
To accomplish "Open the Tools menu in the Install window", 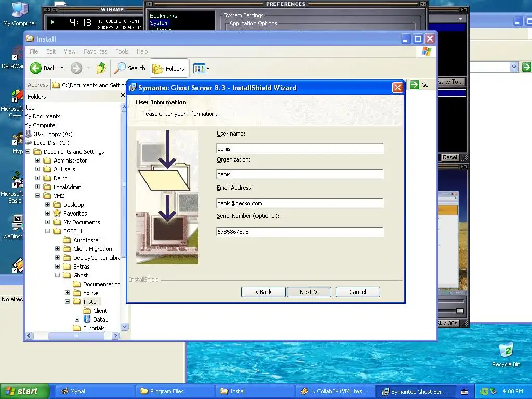I will pyautogui.click(x=122, y=51).
